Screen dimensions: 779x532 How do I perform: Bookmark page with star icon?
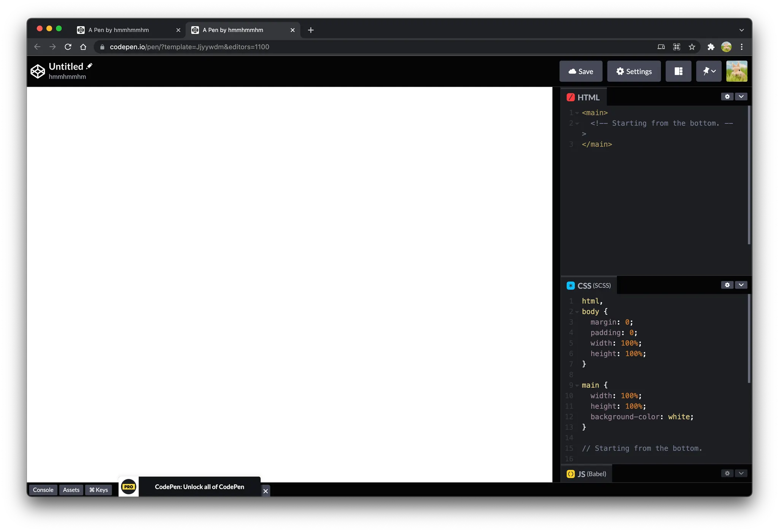click(692, 47)
